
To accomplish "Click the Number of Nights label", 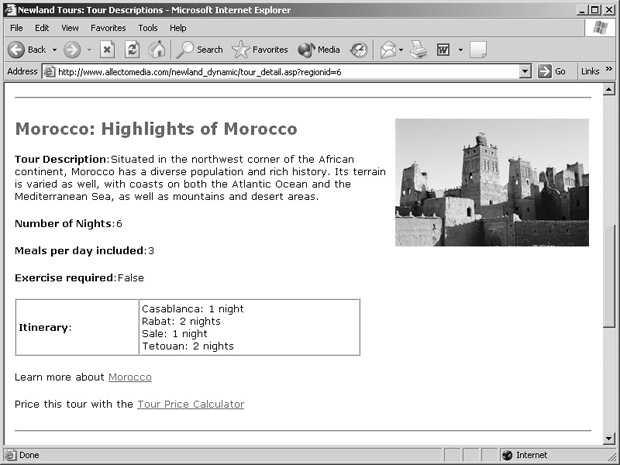I will click(x=65, y=224).
